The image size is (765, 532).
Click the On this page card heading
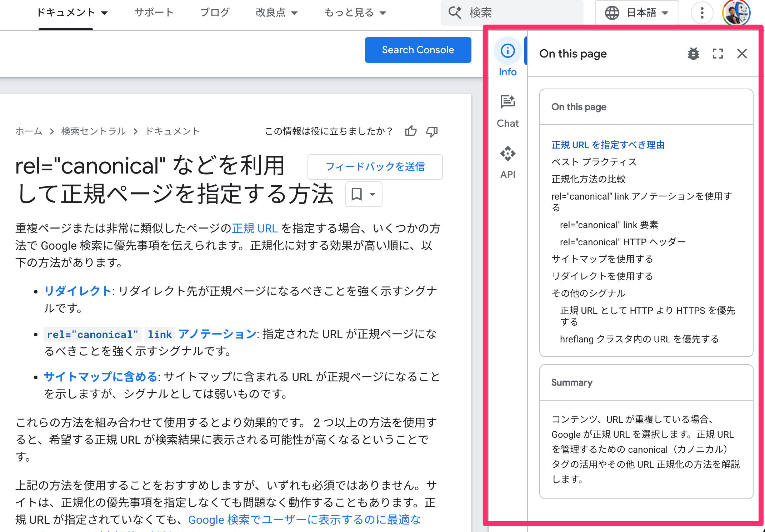[579, 107]
